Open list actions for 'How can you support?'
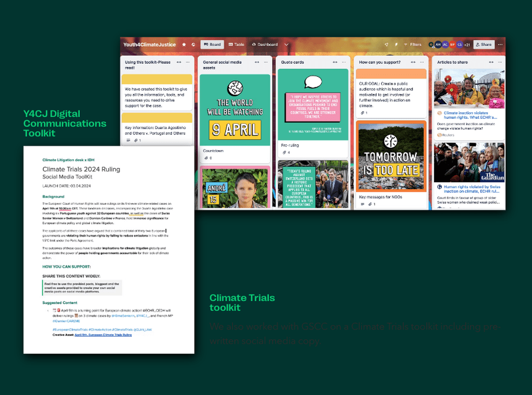 (x=421, y=62)
